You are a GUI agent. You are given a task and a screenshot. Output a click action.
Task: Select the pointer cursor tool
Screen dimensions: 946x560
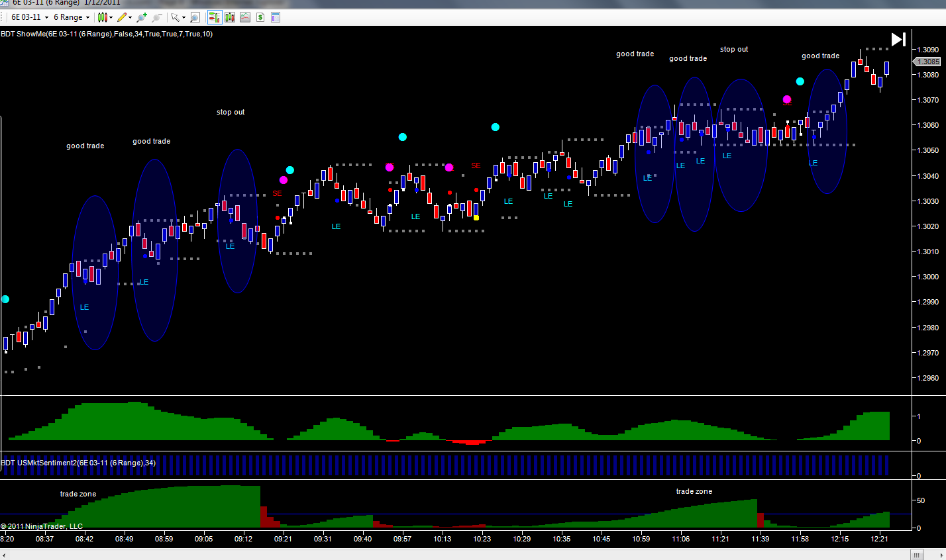tap(175, 17)
